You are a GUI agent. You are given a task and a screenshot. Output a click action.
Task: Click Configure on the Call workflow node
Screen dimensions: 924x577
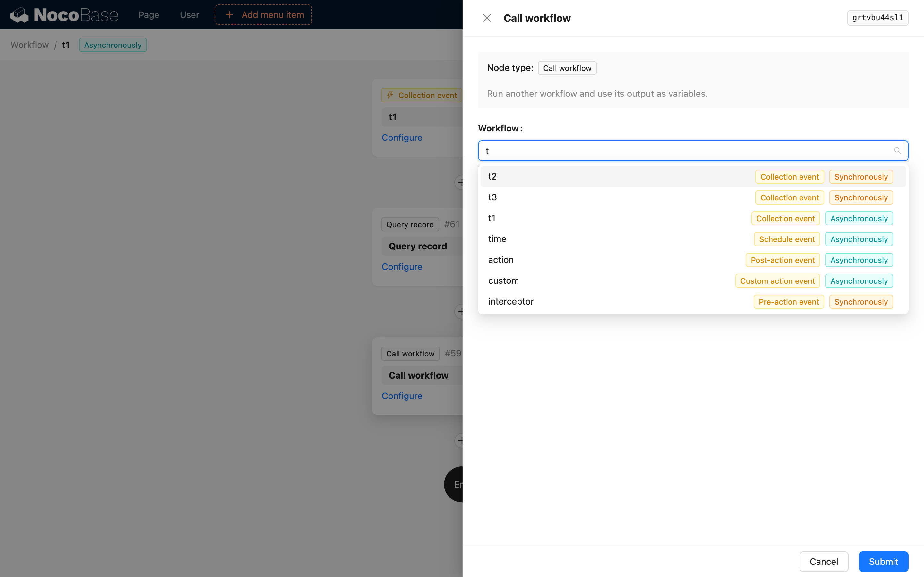coord(402,396)
